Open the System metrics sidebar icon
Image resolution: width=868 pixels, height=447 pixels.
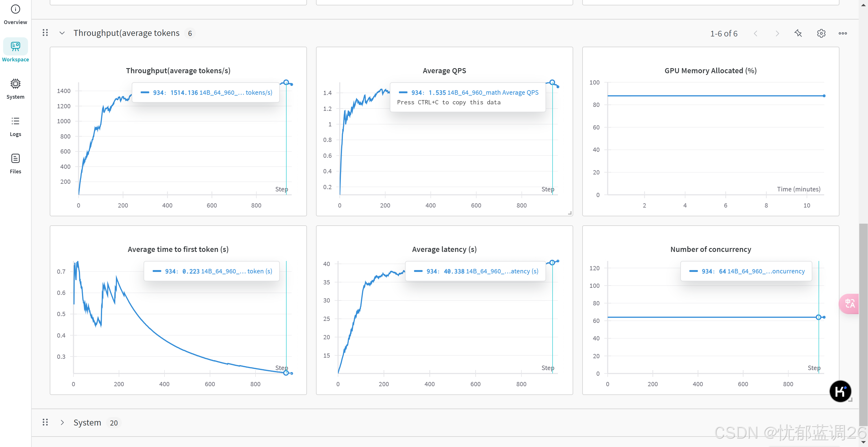[x=16, y=84]
